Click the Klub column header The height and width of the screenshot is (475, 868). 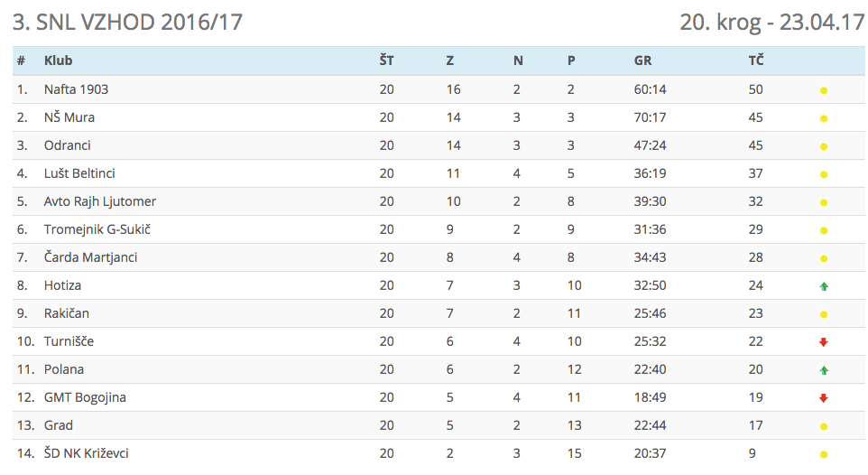click(x=58, y=61)
